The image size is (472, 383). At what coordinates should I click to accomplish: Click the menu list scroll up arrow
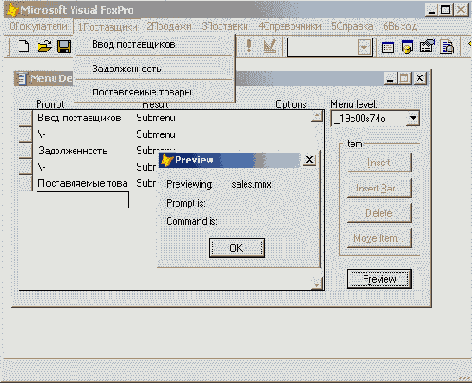pyautogui.click(x=317, y=116)
